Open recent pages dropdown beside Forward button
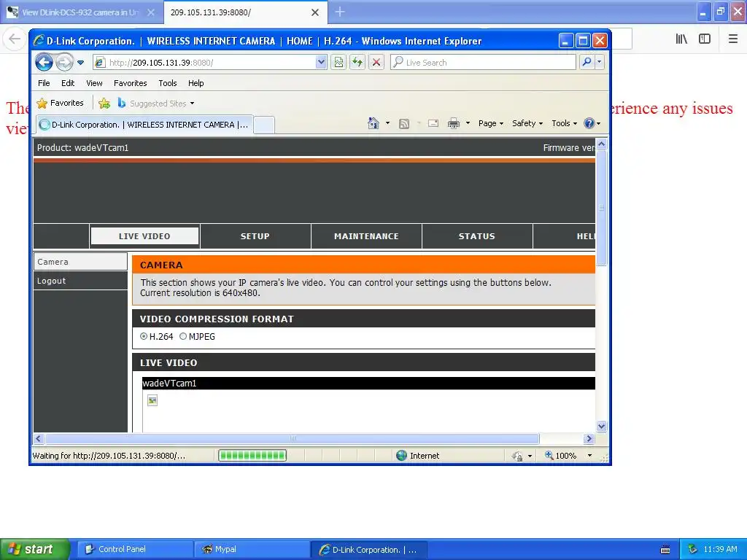 [x=80, y=63]
